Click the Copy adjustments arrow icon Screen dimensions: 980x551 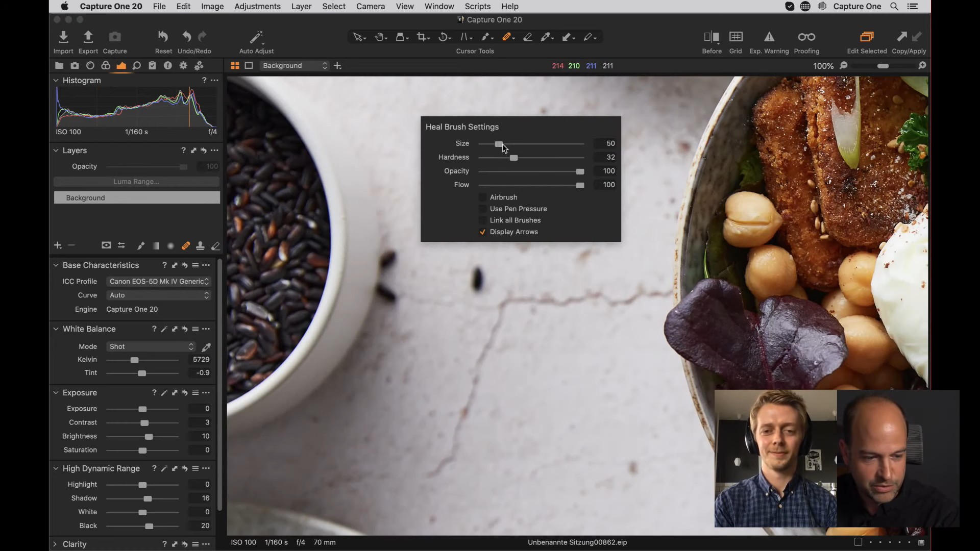pos(901,37)
